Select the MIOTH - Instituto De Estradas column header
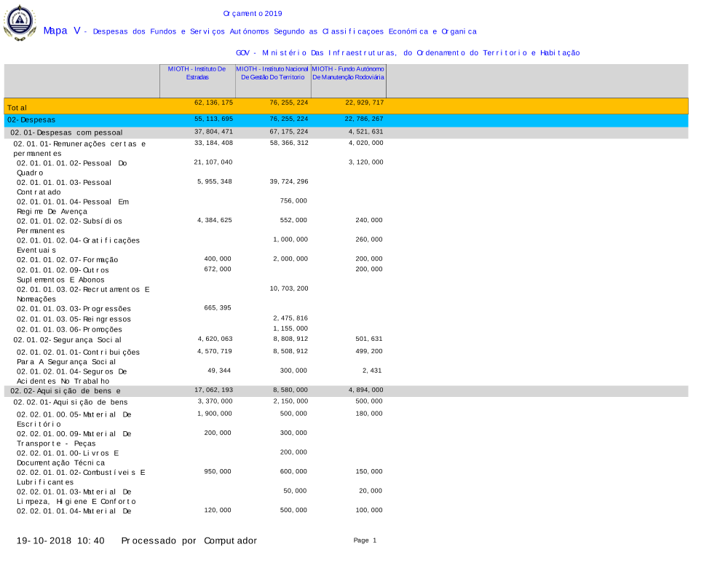The height and width of the screenshot is (563, 728). [x=197, y=73]
